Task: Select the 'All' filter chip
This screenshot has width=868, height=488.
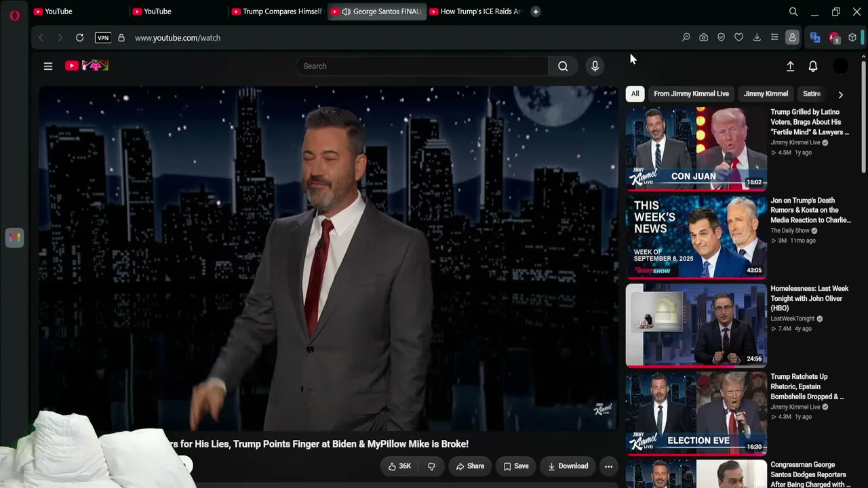Action: 635,94
